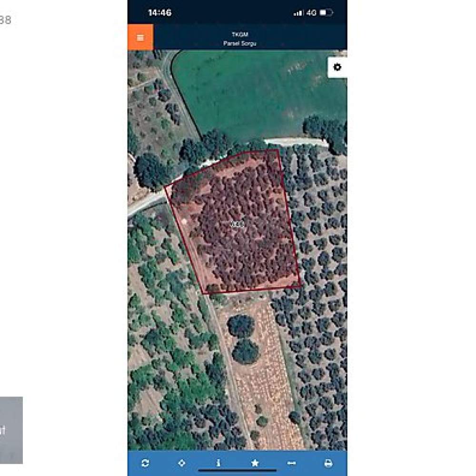476x476 pixels.
Task: Click the 14:46 clock in status bar
Action: pos(159,13)
